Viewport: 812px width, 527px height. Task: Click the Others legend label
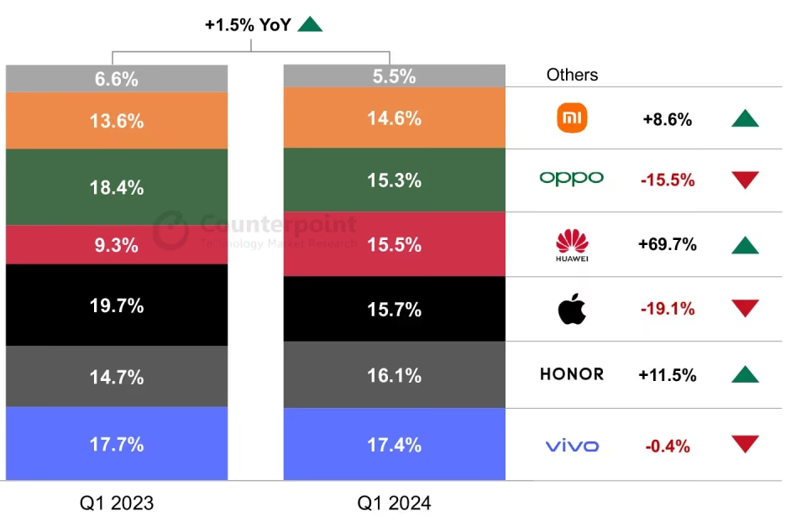[572, 75]
